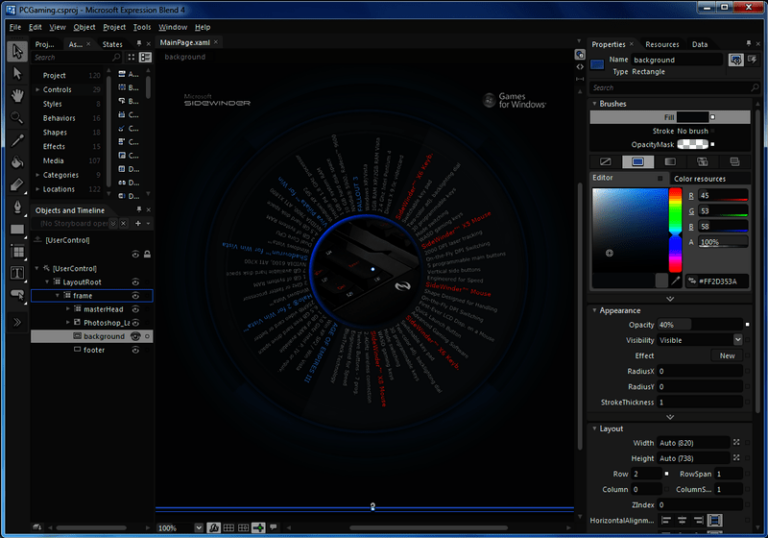Open the Tools menu

point(142,27)
